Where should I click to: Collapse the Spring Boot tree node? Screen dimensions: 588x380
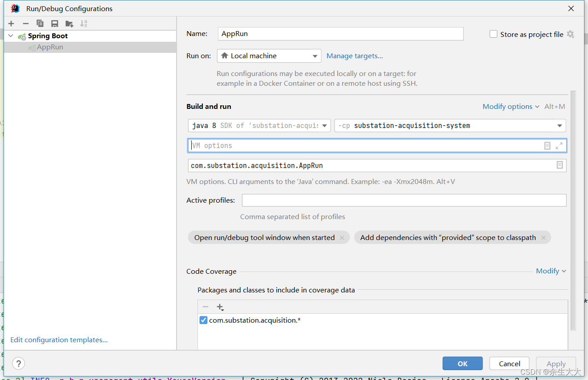coord(11,36)
